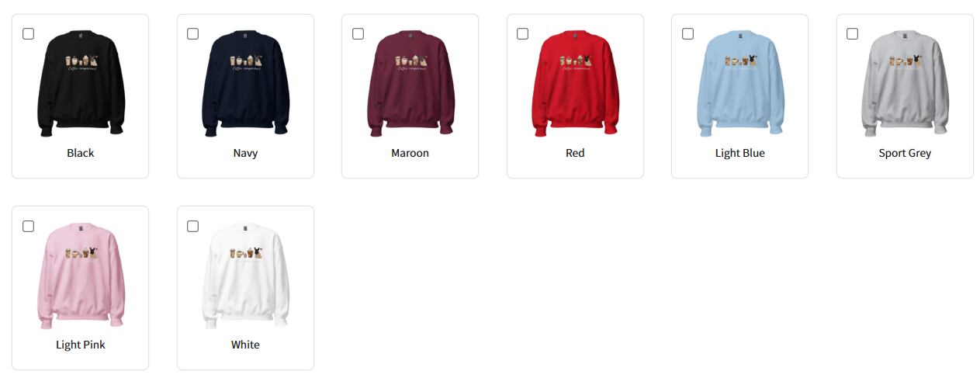Toggle the Light Blue checkbox
The image size is (980, 378).
[687, 34]
